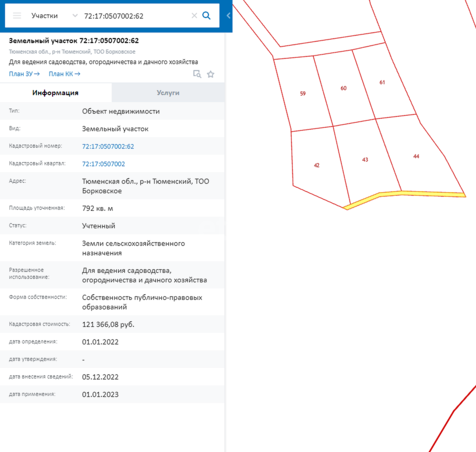Click the heading Земельный участок 72:17:0507002:62
Image resolution: width=476 pixels, height=452 pixels.
(x=74, y=41)
